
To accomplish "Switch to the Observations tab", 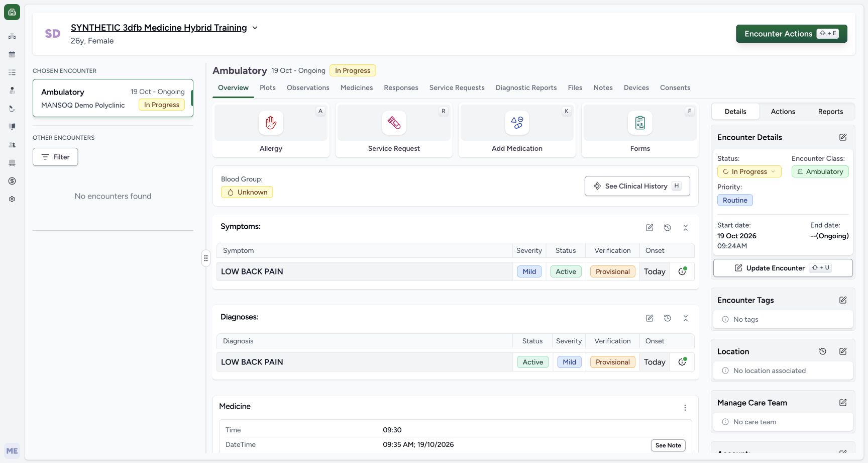I will pyautogui.click(x=308, y=87).
